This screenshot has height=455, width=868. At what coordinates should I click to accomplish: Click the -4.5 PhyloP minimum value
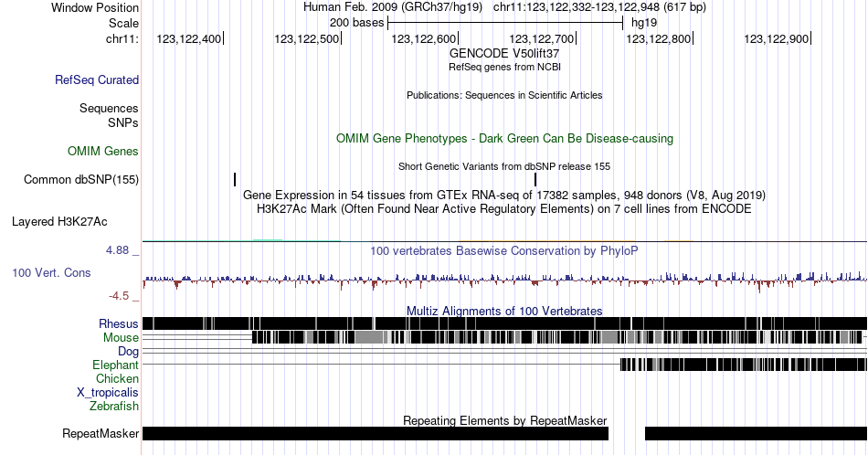coord(119,296)
